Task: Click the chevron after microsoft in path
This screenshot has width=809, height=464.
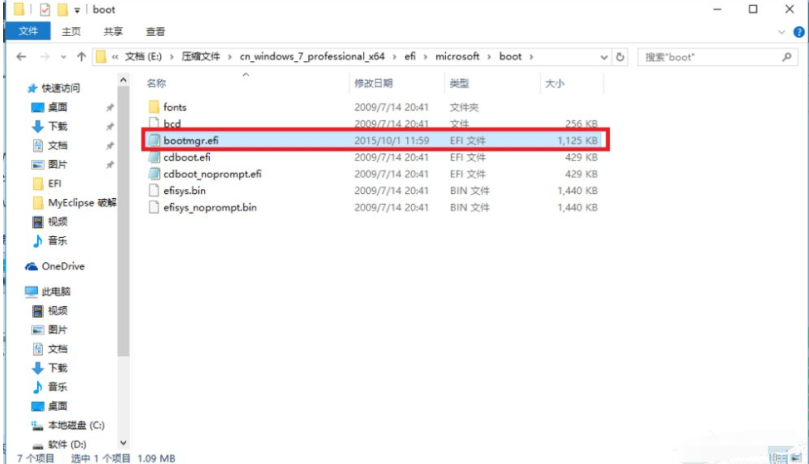Action: pos(489,57)
